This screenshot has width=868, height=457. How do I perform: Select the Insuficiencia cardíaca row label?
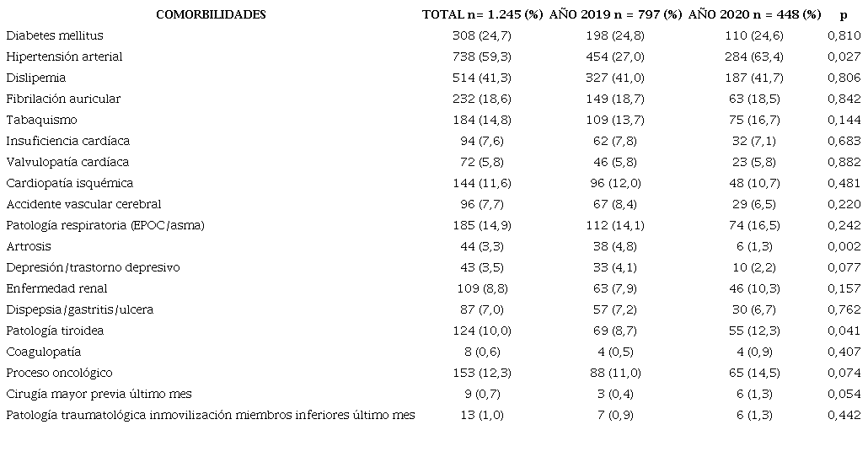tap(68, 141)
